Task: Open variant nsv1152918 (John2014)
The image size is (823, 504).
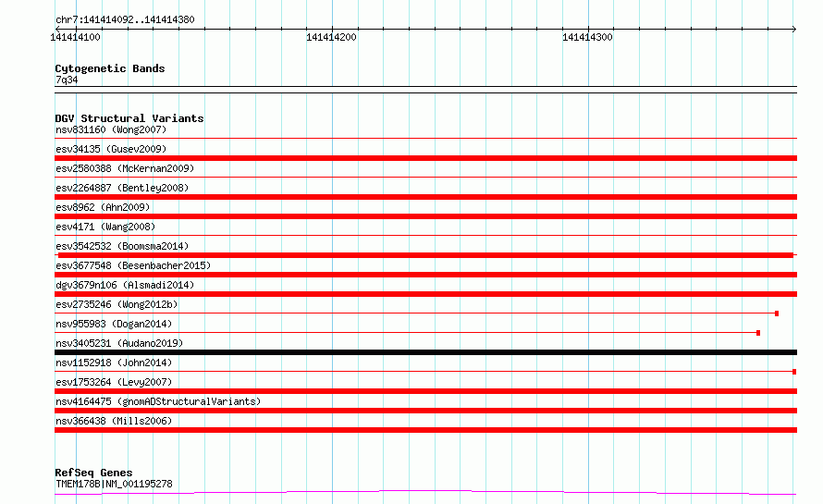Action: (114, 363)
